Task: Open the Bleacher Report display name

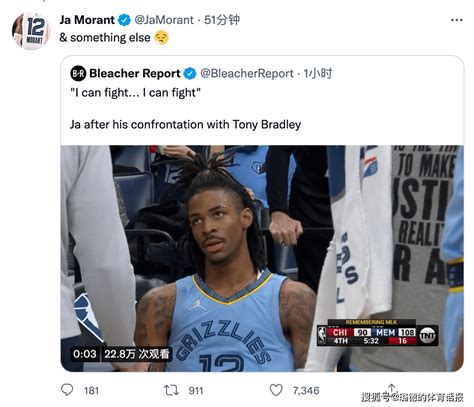Action: tap(135, 73)
